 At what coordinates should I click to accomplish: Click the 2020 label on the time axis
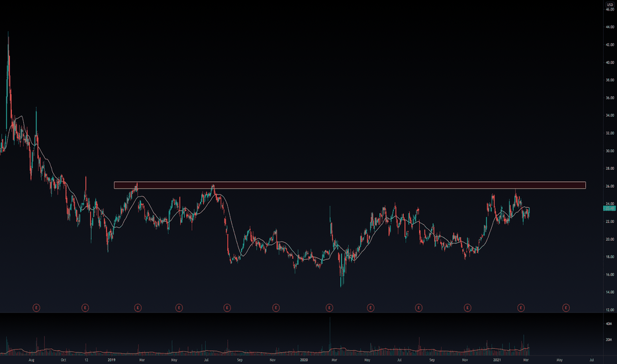coord(304,359)
